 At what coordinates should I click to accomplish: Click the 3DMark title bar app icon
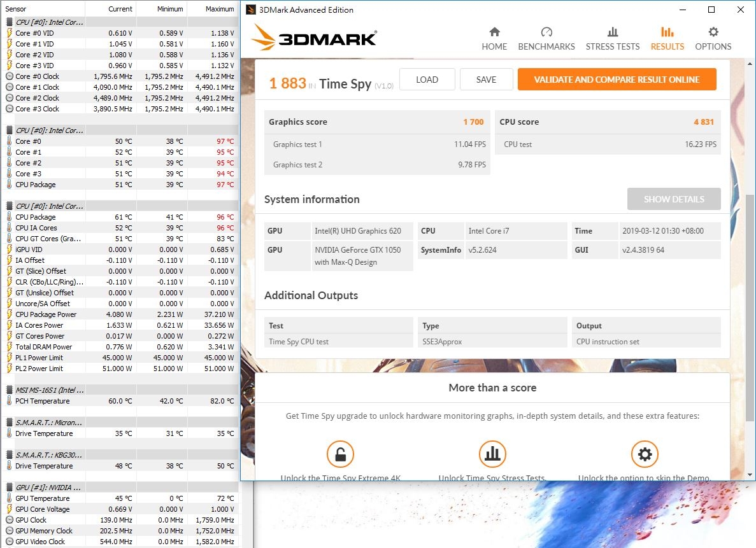point(251,10)
